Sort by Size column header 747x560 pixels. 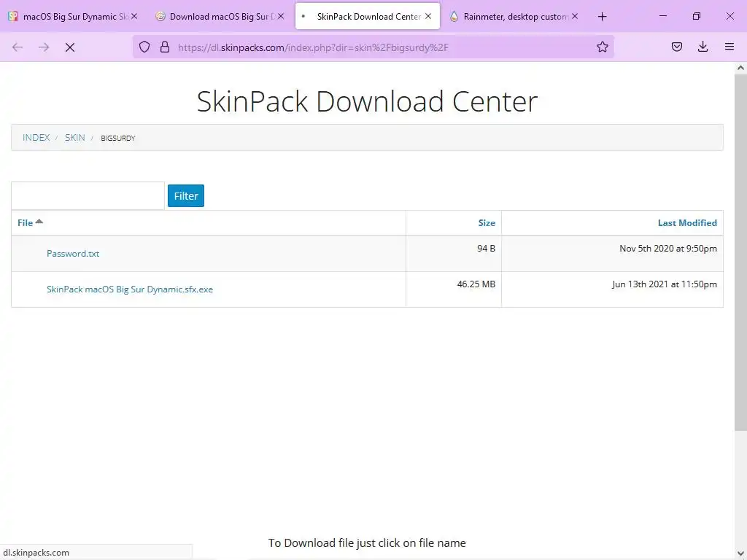487,223
